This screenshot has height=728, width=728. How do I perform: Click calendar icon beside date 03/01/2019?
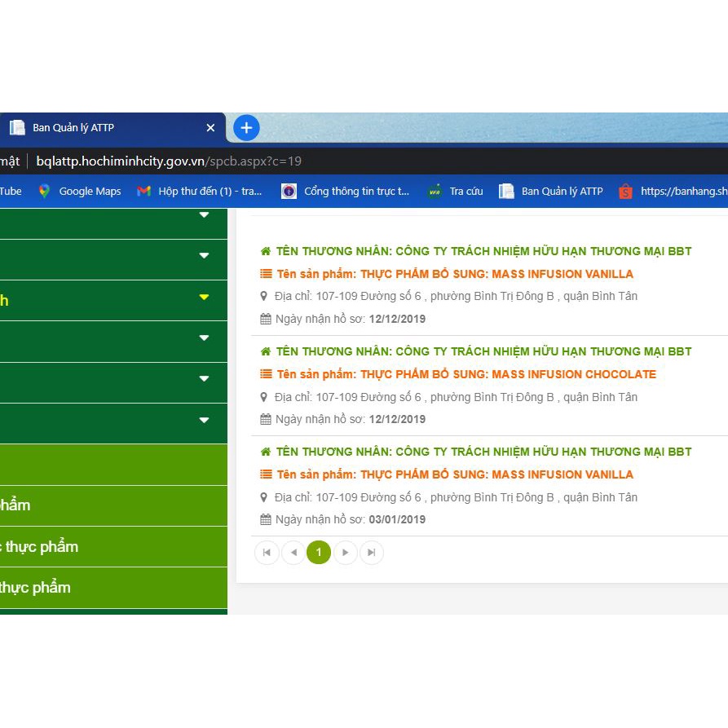point(265,519)
